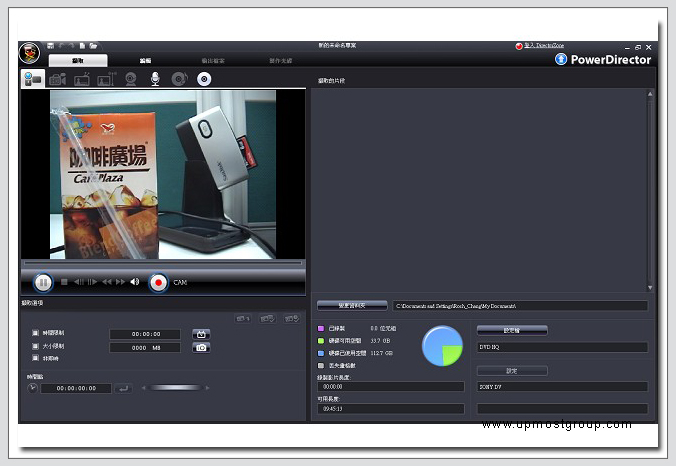
Task: Select the DVD capture source icon
Action: coord(204,79)
